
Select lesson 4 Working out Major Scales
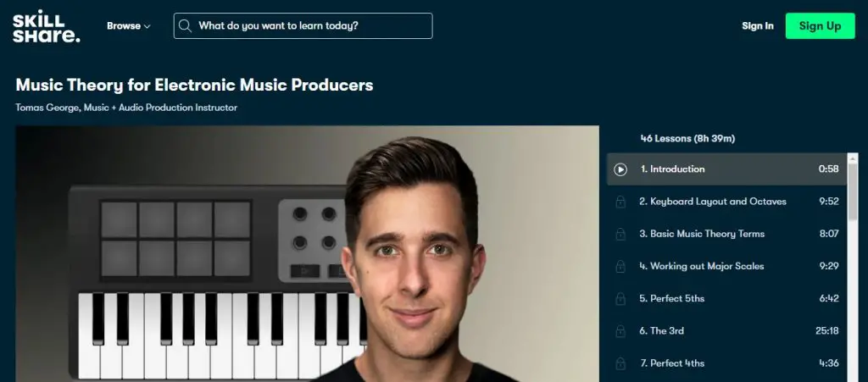point(726,267)
